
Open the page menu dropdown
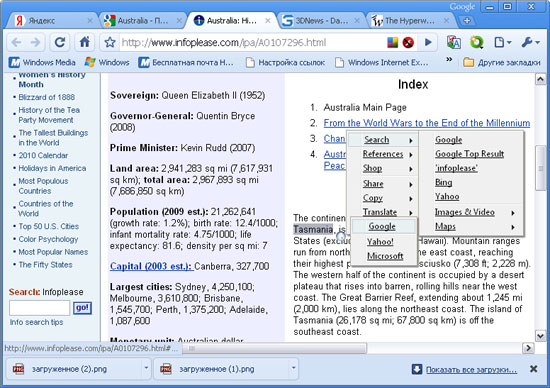[x=503, y=42]
